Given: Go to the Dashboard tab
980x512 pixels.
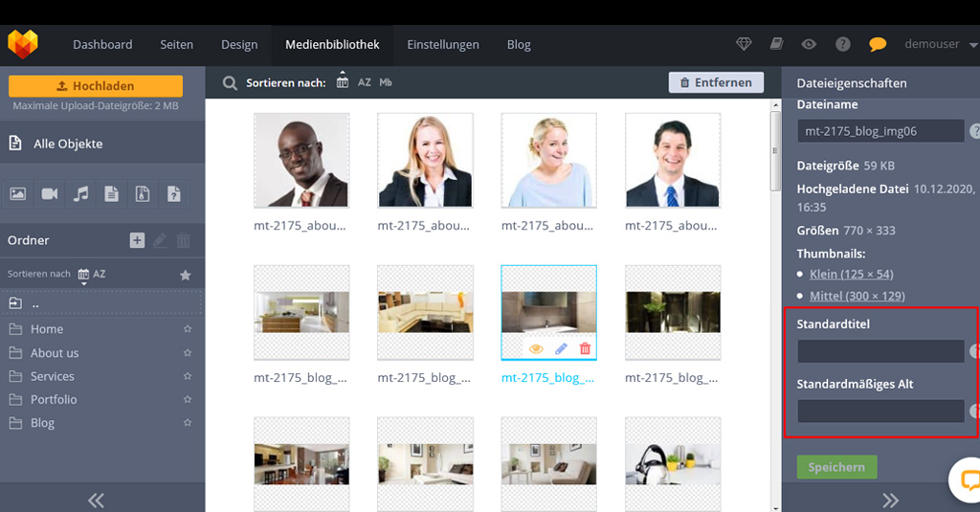Looking at the screenshot, I should coord(102,44).
